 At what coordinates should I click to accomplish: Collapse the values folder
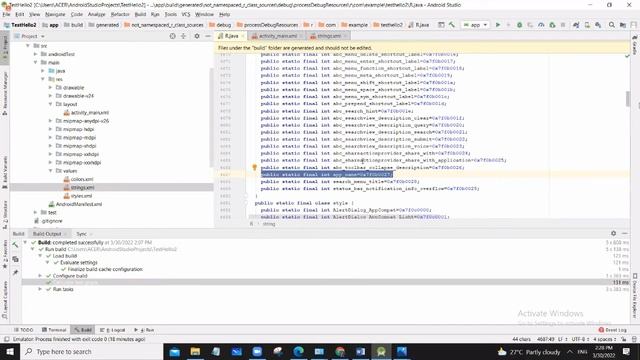(51, 171)
